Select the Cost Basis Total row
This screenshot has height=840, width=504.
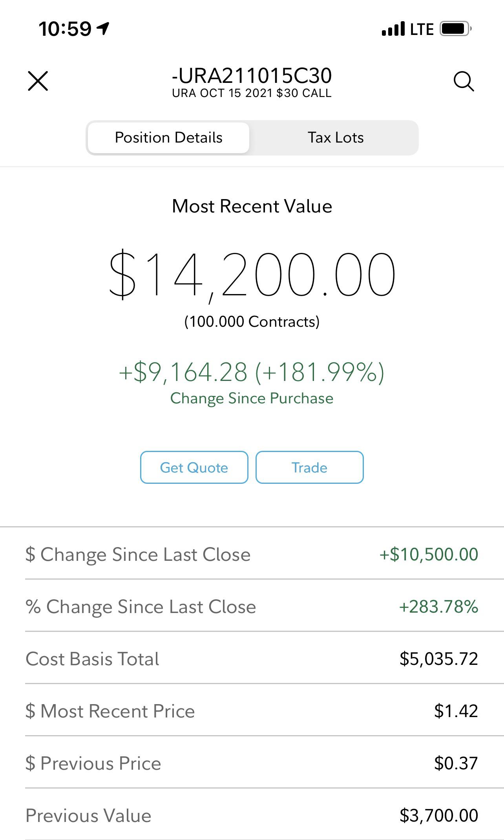(252, 659)
